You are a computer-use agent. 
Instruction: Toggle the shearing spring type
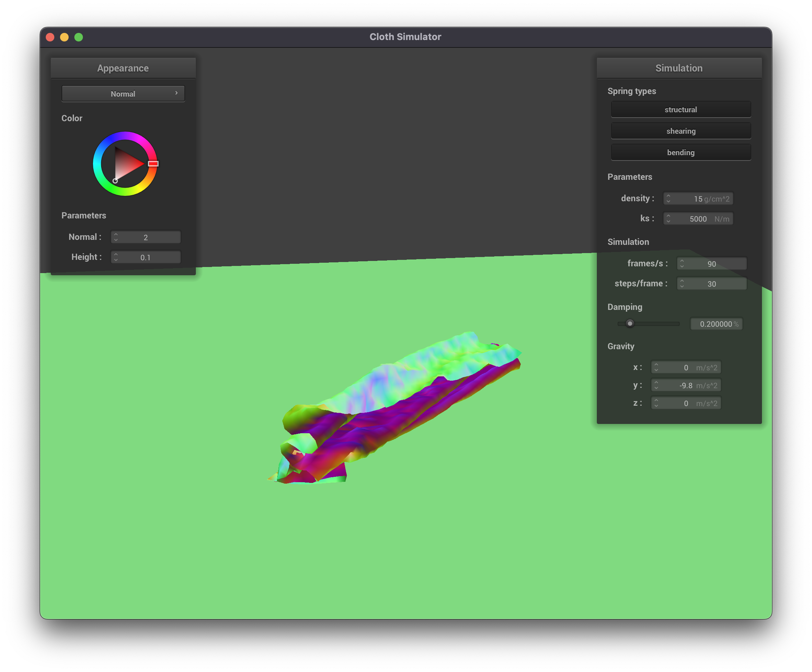(680, 131)
